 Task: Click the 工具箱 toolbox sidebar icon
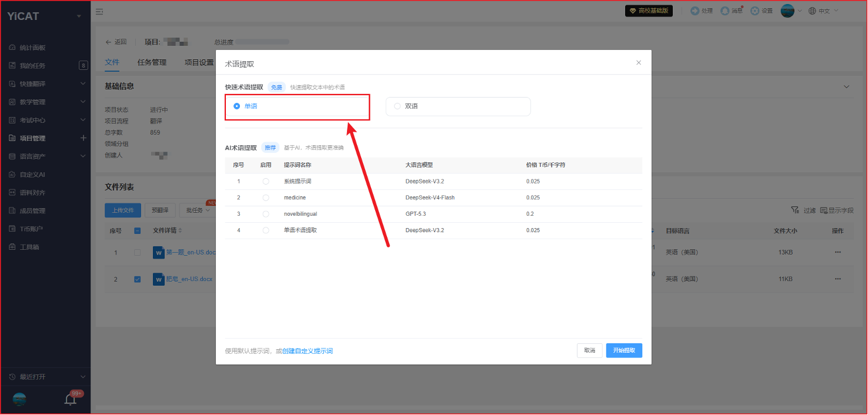click(x=13, y=247)
